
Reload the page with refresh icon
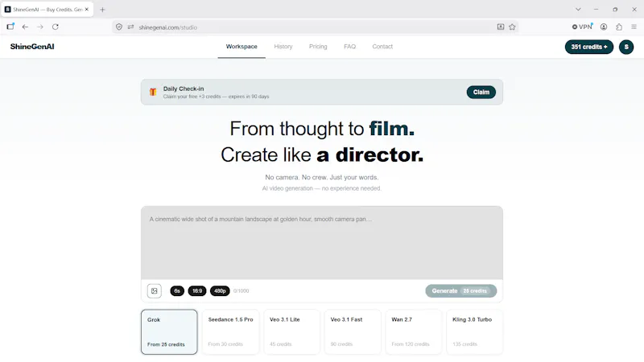(x=56, y=27)
